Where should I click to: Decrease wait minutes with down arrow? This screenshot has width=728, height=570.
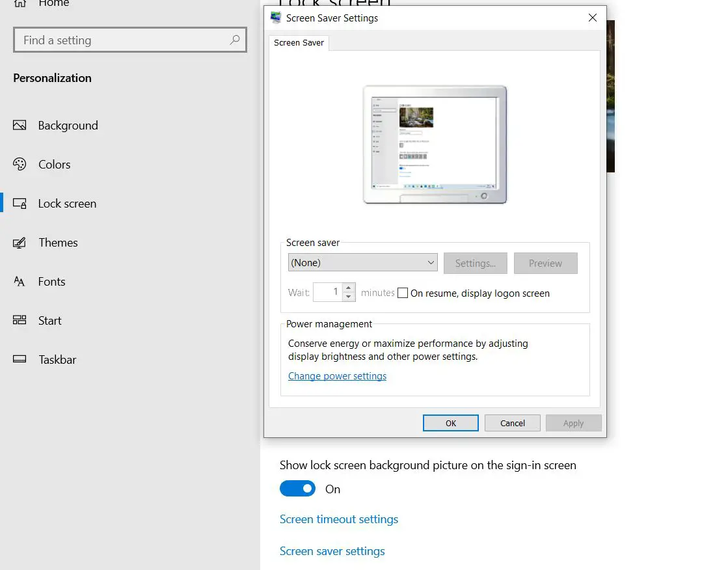349,297
